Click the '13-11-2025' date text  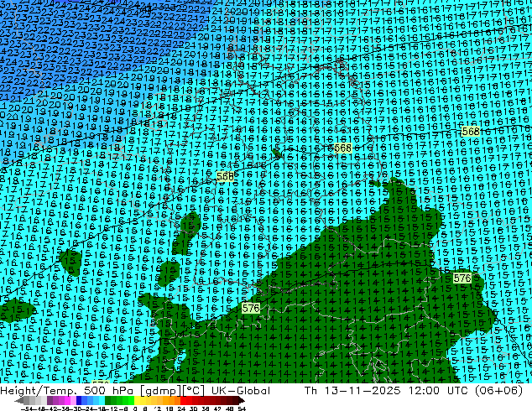point(362,391)
